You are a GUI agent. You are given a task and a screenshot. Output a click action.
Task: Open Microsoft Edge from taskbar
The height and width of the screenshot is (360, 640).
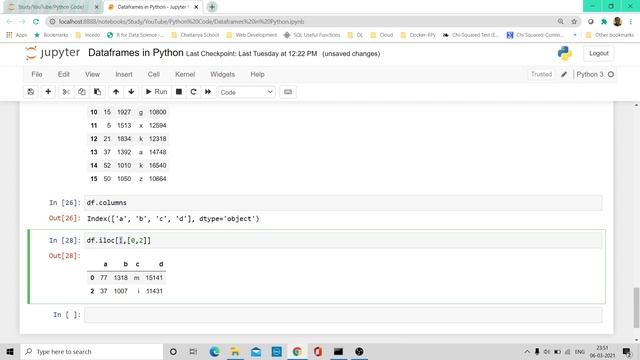coord(214,351)
